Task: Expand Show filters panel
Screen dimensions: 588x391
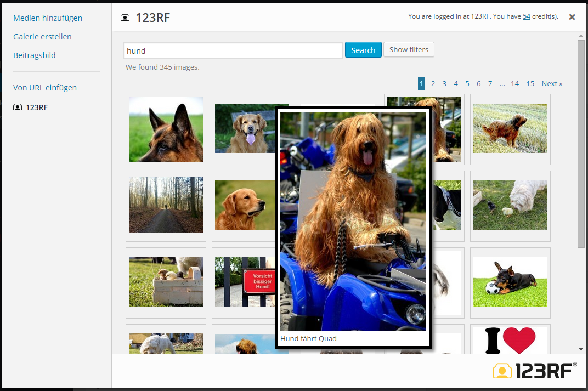Action: pos(409,49)
